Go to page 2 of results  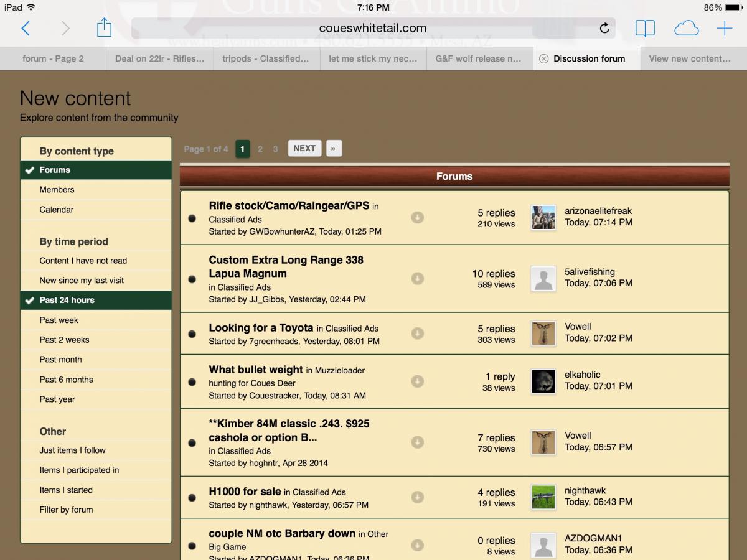[x=260, y=149]
